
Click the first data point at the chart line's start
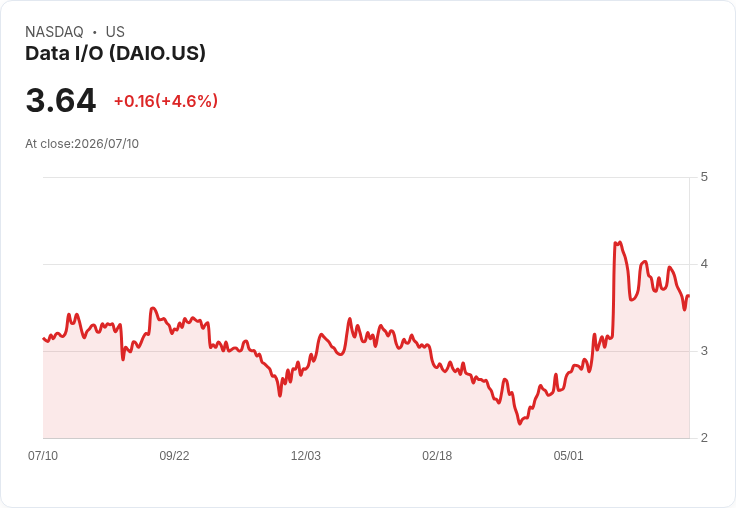pos(44,338)
